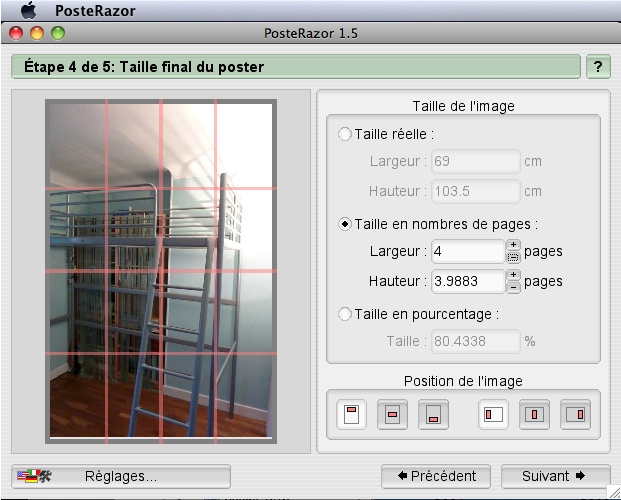Viewport: 621px width, 500px height.
Task: Increase Largeur pages with plus button
Action: point(513,245)
